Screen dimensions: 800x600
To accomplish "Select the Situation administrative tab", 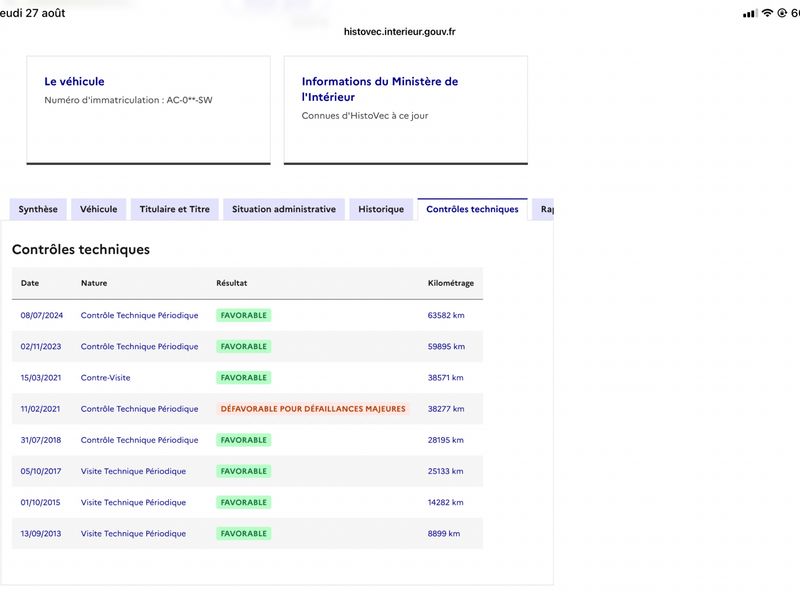I will click(x=284, y=209).
